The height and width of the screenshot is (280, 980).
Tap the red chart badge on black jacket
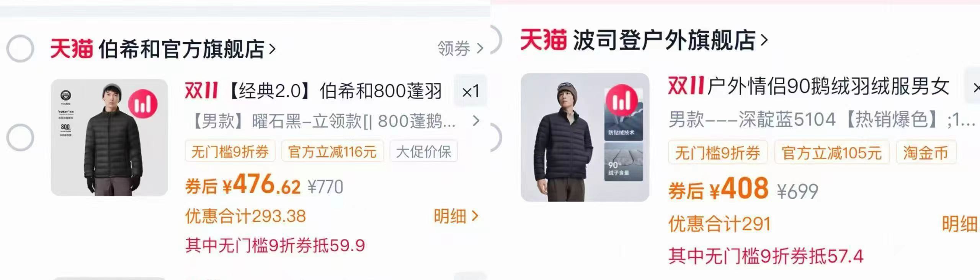143,104
